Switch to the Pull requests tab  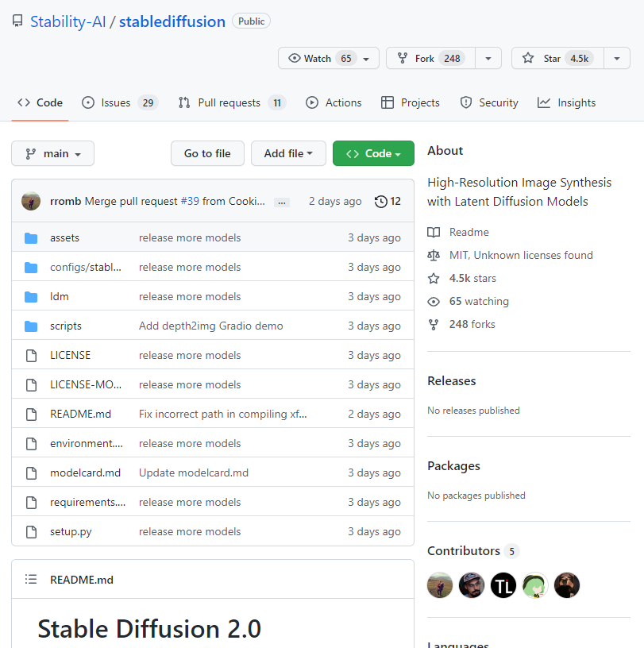[x=231, y=102]
